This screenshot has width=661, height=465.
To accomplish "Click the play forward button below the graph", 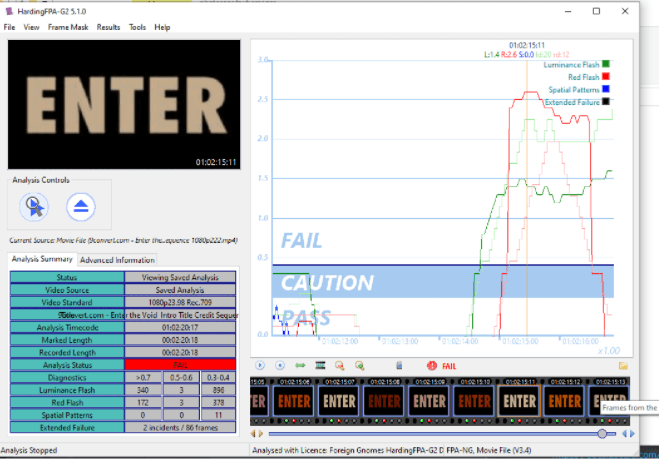I will (260, 366).
